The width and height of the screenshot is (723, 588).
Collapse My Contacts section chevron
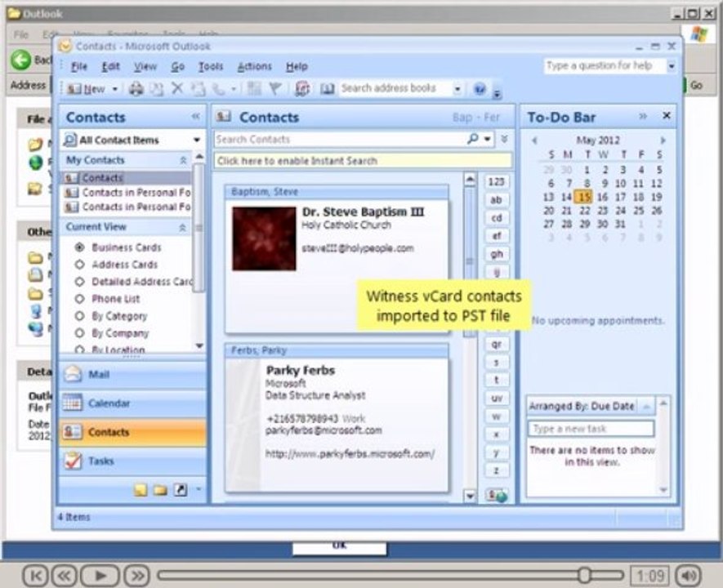tap(183, 160)
